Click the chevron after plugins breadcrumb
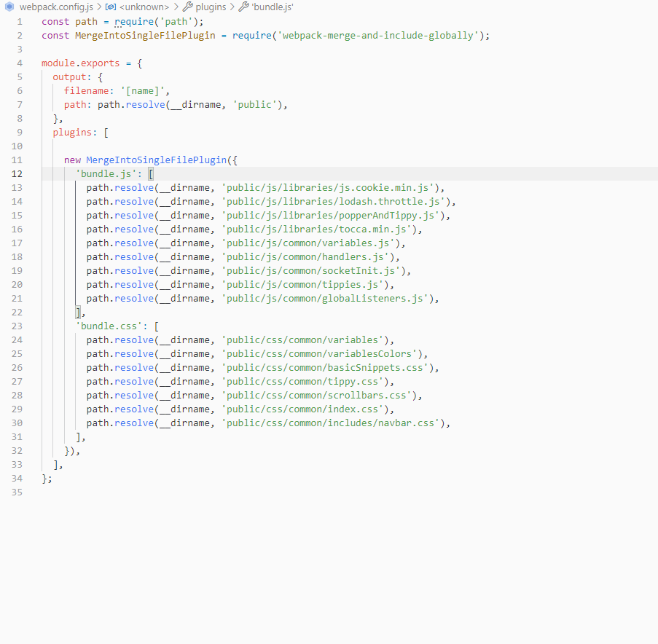The image size is (658, 644). coord(232,7)
